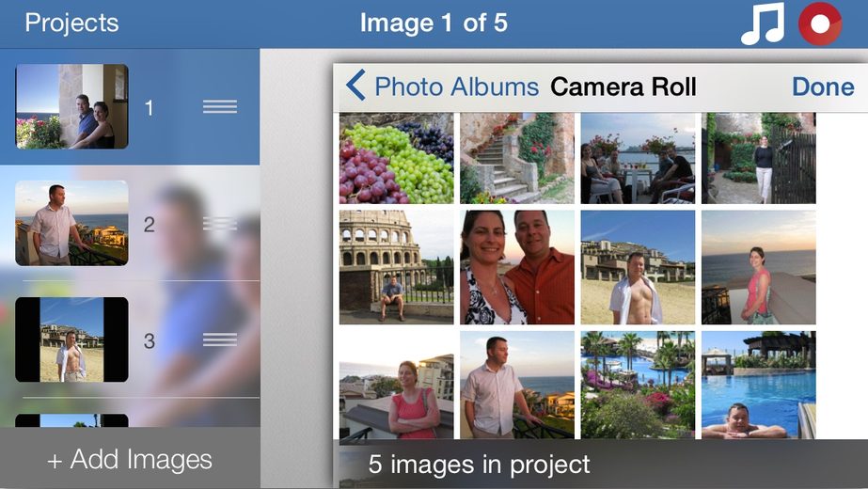
Task: Click the '5 images in project' status text
Action: click(x=479, y=464)
